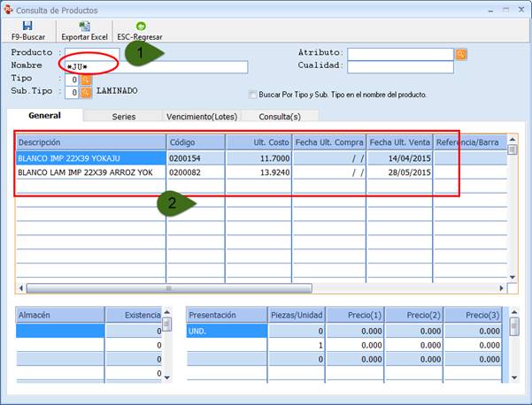Click the Ult. Costo column header
The height and width of the screenshot is (405, 532).
258,142
